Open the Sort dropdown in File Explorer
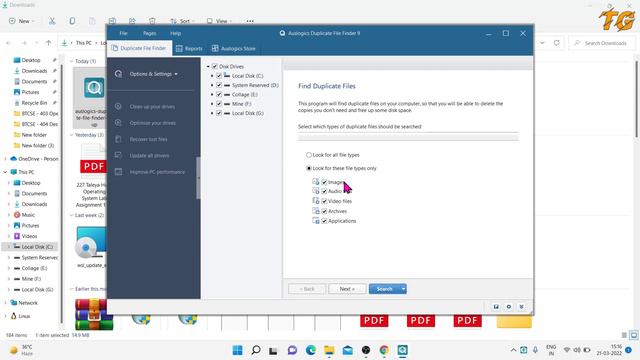Viewport: 640px width, 360px height. tap(182, 21)
